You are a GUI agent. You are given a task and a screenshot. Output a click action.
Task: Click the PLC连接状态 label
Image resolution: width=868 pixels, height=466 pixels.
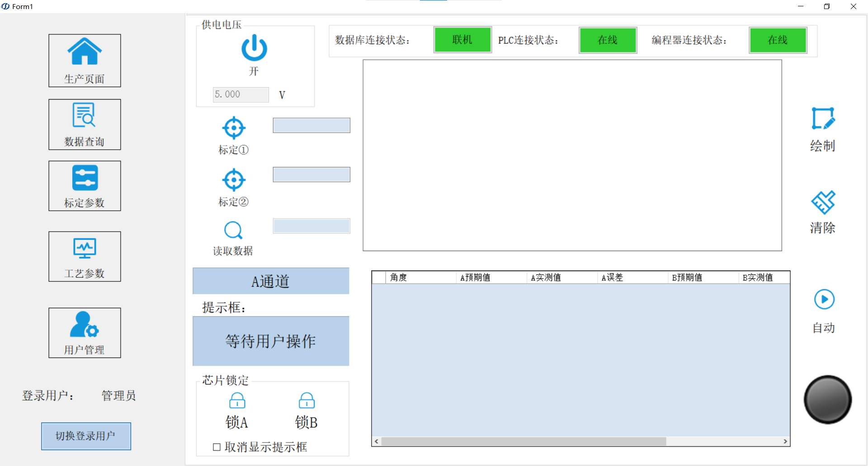[528, 40]
